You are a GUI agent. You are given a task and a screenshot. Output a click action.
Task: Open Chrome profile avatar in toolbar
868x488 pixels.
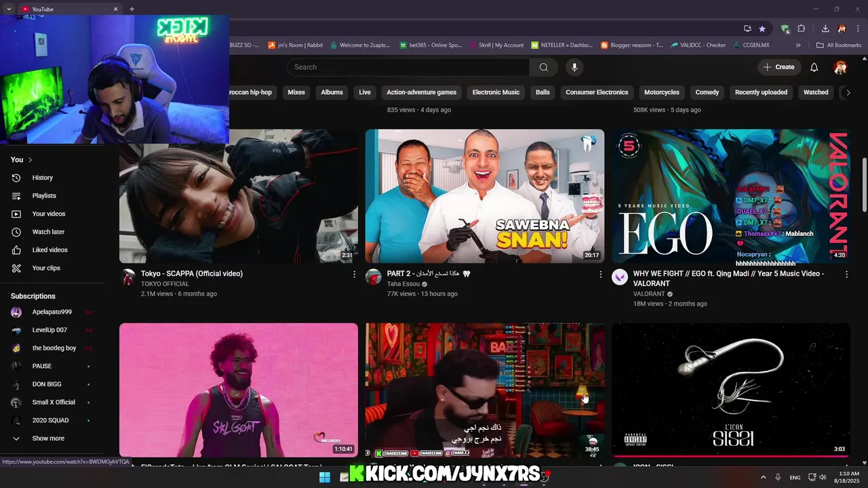(842, 28)
